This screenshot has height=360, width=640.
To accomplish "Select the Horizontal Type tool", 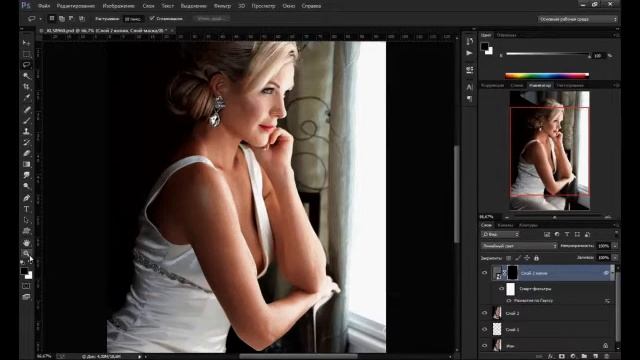I will [x=27, y=209].
